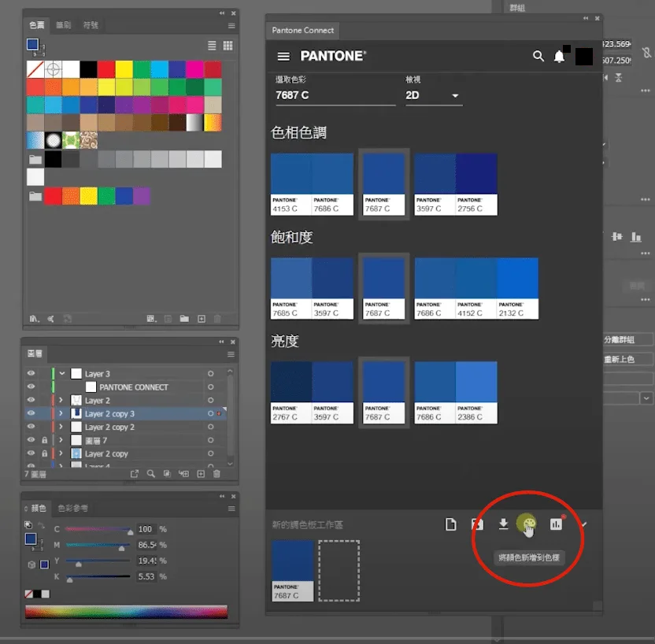
Task: Select the 顏色 color tab
Action: [x=39, y=509]
